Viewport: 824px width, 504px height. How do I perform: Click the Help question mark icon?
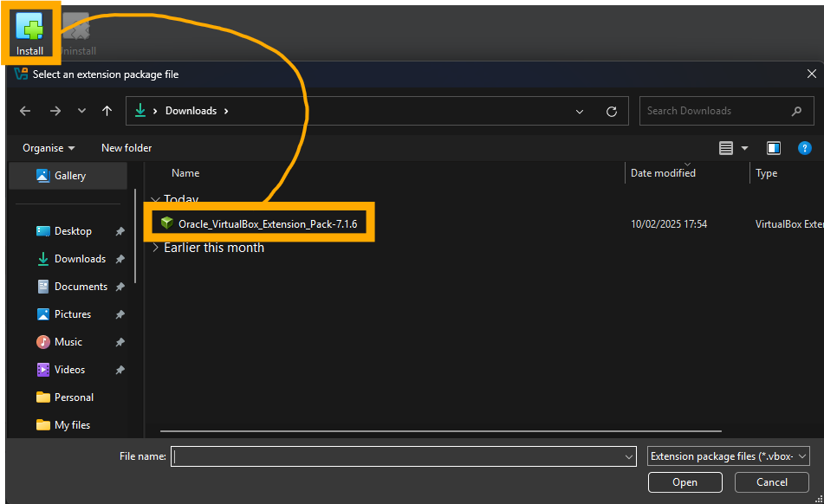[x=805, y=148]
